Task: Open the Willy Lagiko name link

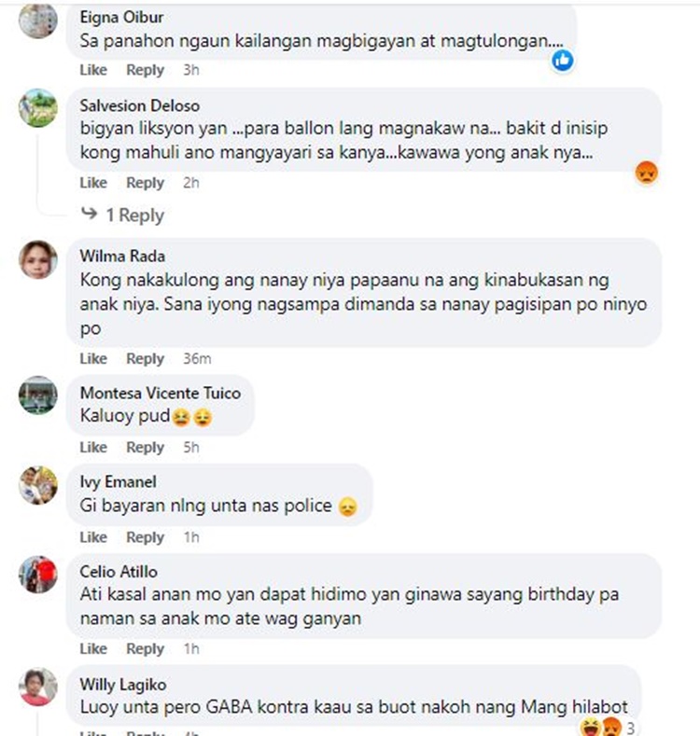Action: tap(123, 685)
